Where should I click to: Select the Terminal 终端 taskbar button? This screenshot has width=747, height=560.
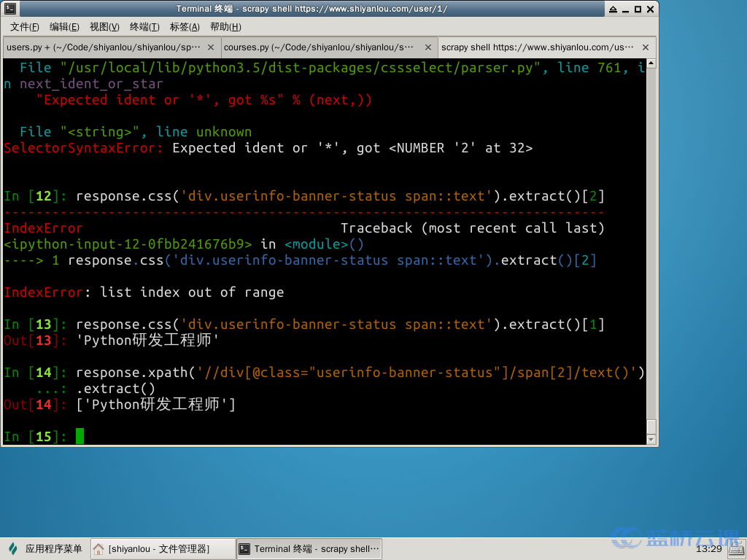click(309, 549)
